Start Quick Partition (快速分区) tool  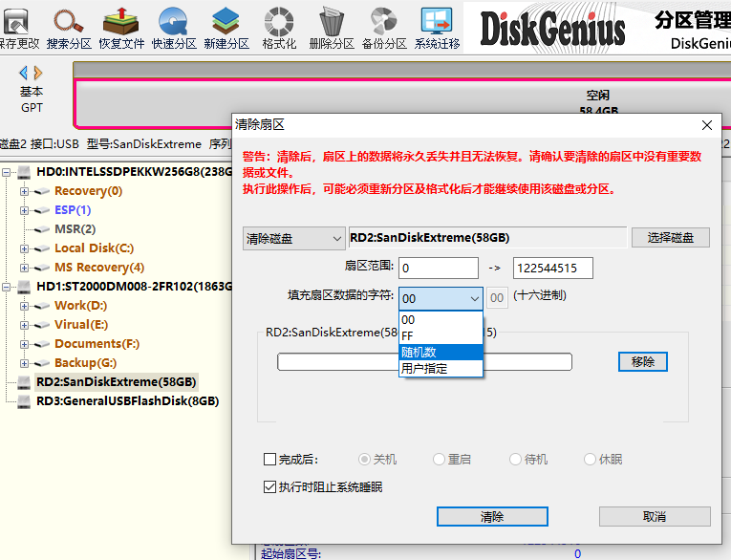click(173, 21)
